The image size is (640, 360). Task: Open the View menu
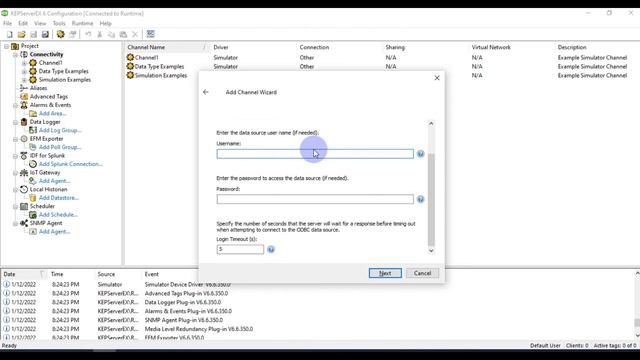pyautogui.click(x=40, y=24)
